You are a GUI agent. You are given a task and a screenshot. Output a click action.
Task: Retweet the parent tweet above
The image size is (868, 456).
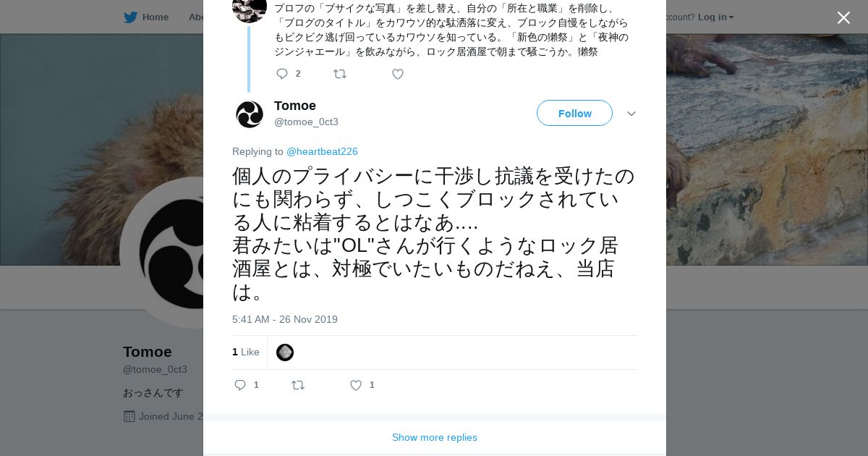(x=340, y=74)
